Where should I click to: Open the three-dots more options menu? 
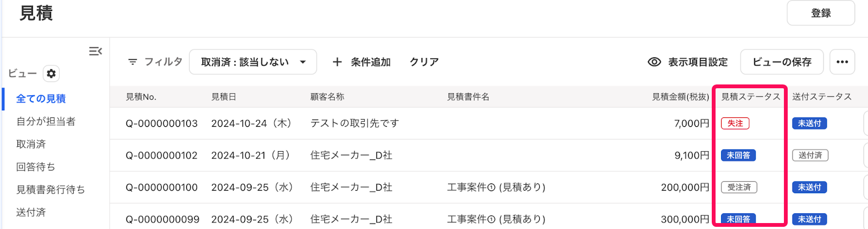(842, 62)
